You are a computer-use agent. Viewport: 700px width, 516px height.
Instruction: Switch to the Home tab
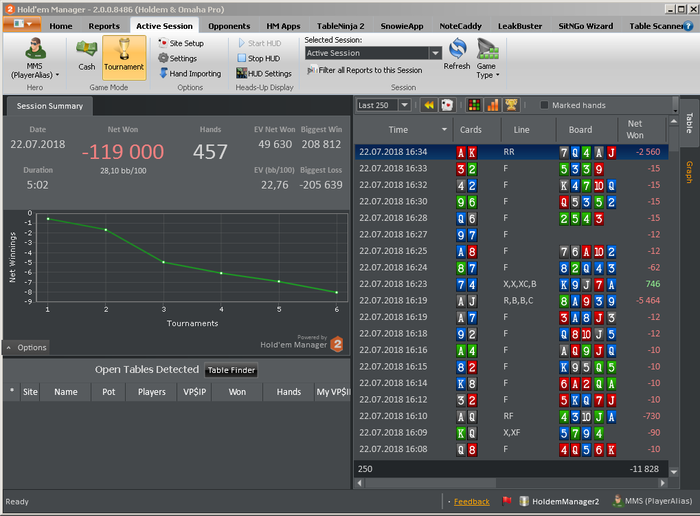click(x=61, y=26)
